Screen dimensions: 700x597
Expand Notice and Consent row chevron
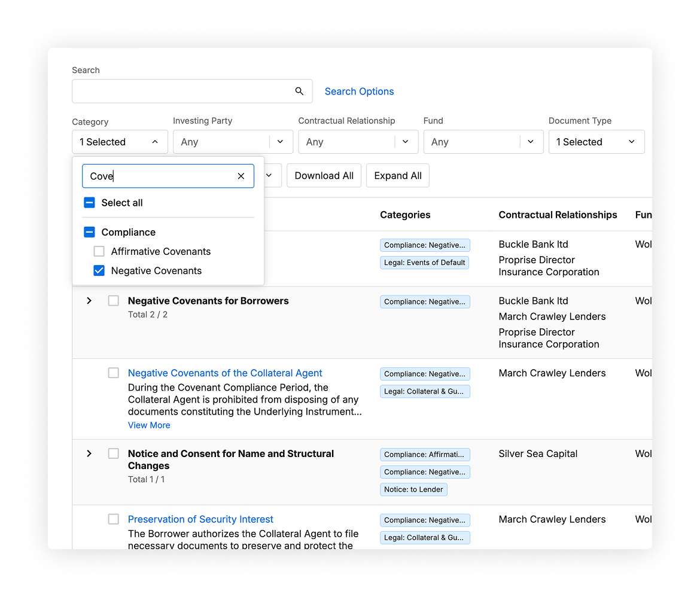point(89,453)
